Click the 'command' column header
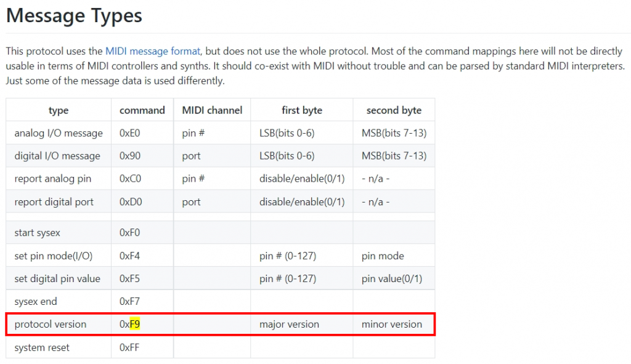Viewport: 631px width, 364px height. (142, 110)
